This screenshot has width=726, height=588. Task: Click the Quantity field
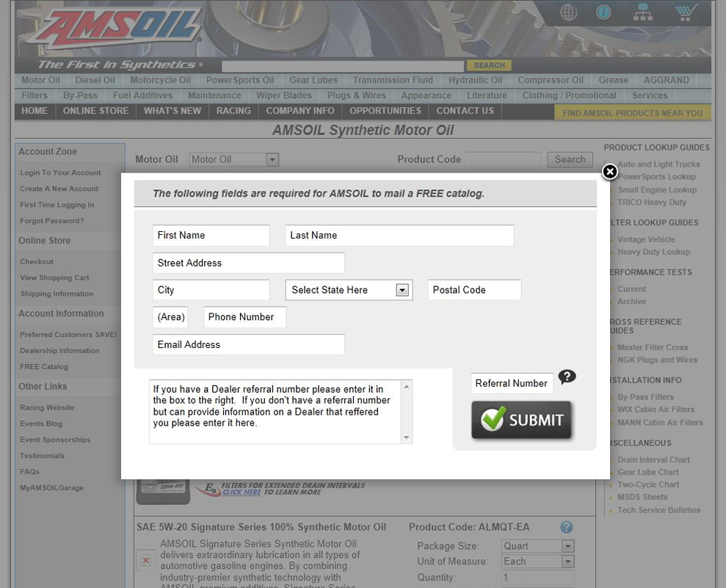(x=538, y=577)
